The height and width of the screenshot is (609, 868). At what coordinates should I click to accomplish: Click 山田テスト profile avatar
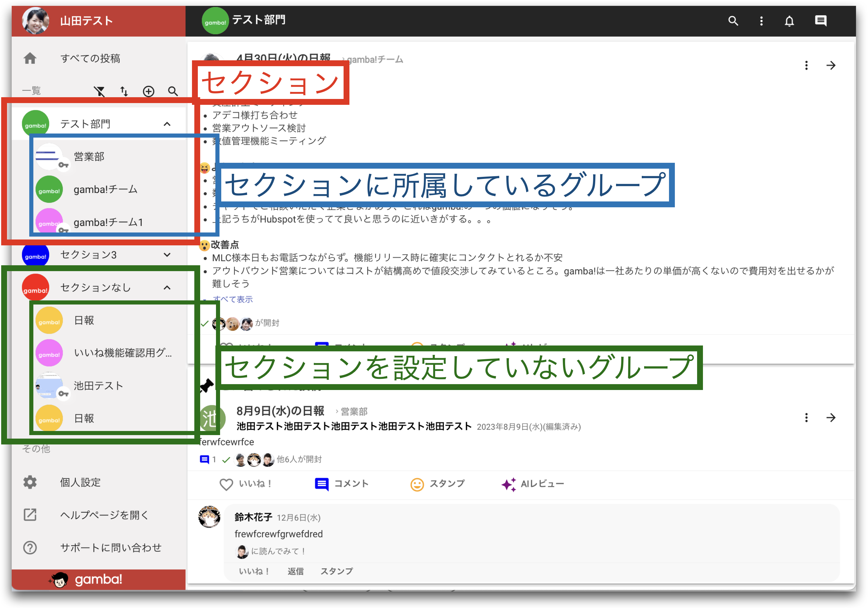35,21
